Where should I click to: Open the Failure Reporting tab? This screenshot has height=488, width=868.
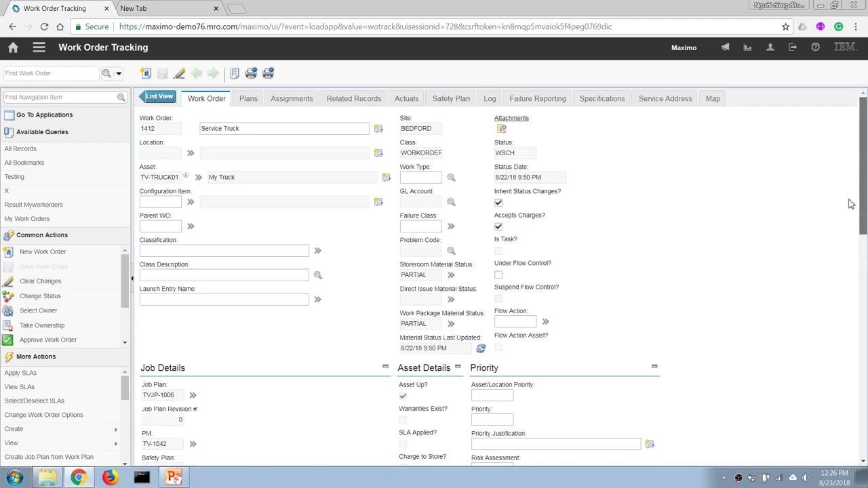pos(538,98)
